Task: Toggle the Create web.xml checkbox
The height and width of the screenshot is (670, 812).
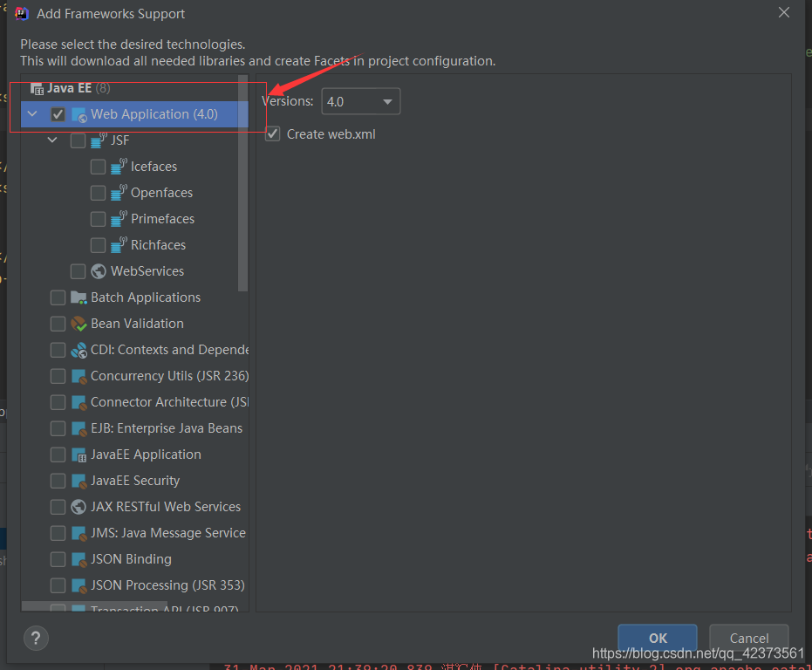Action: [273, 134]
